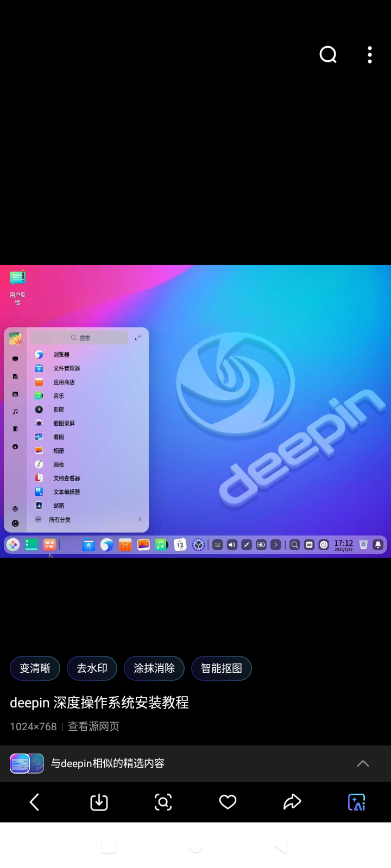This screenshot has height=868, width=391.
Task: Tap the 变清晰 enhance button
Action: point(35,668)
